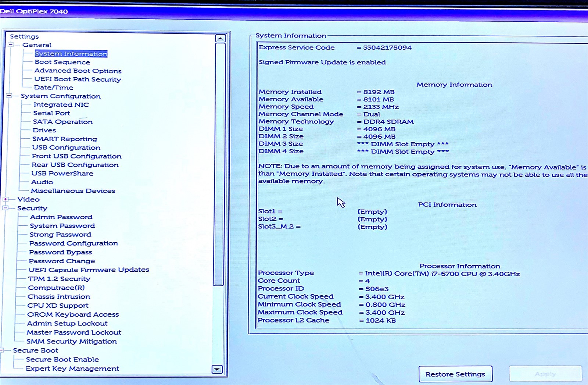
Task: Select Password Change entry
Action: click(x=62, y=261)
